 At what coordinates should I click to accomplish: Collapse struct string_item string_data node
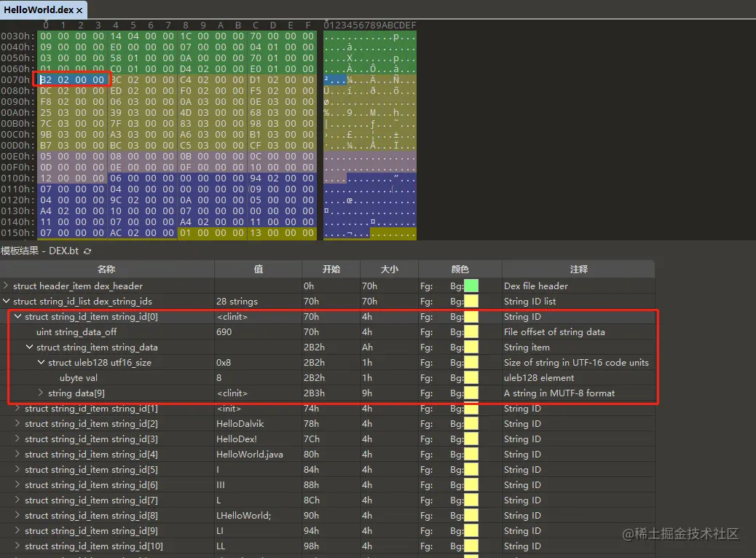click(x=29, y=347)
